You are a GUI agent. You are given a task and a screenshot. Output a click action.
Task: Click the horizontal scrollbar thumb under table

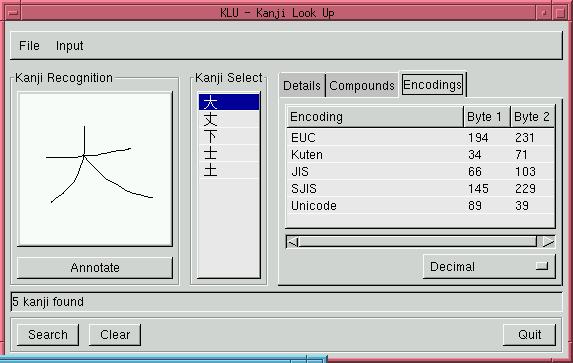[x=418, y=242]
